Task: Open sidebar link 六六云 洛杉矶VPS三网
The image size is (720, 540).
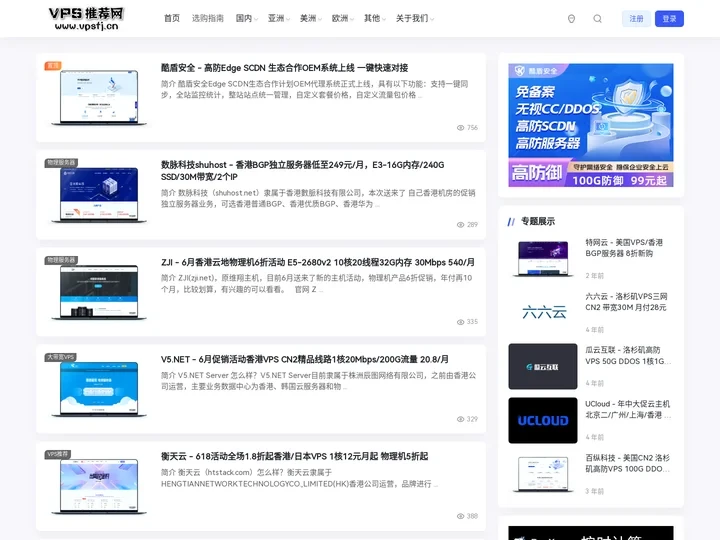Action: (626, 302)
